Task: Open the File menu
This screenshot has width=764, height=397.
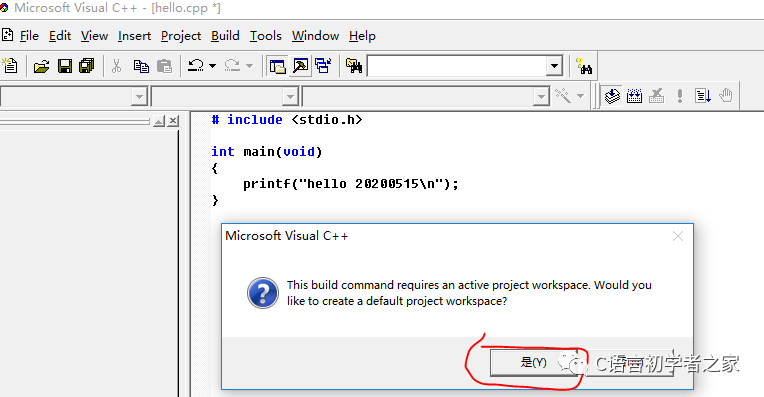Action: pos(29,36)
